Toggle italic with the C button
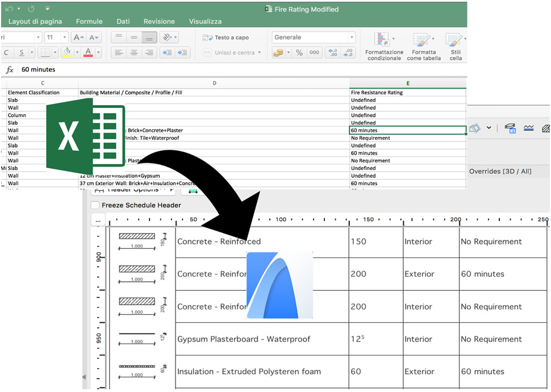The height and width of the screenshot is (392, 551). tap(6, 52)
